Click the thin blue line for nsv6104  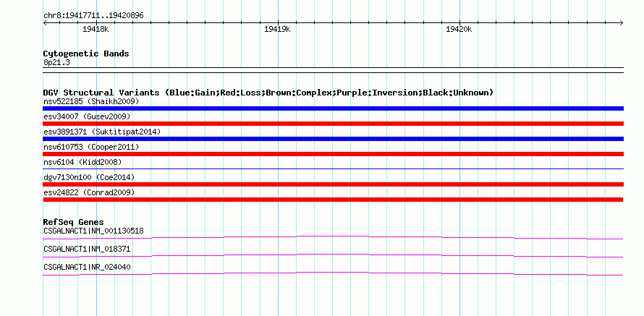(333, 168)
